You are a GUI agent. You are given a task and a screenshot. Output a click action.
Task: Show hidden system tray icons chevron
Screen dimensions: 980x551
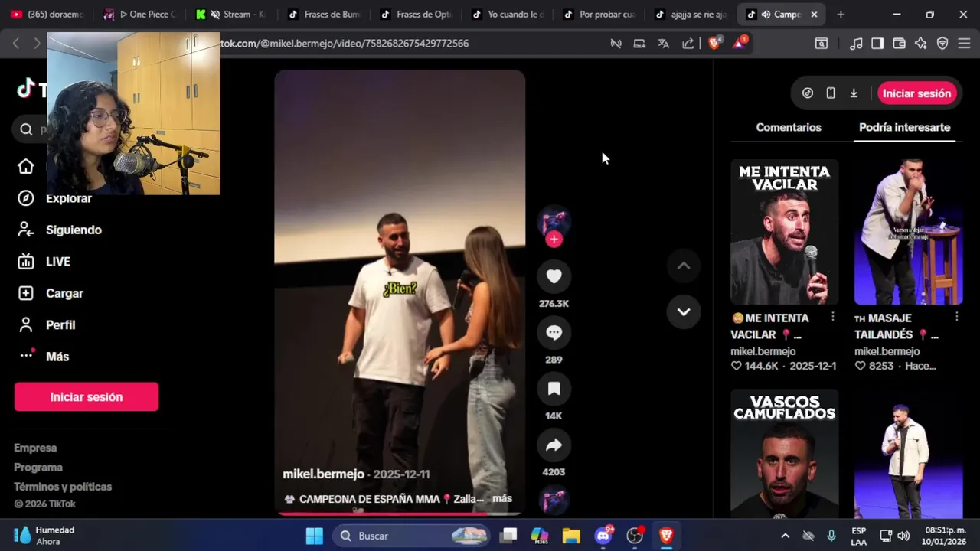coord(785,536)
